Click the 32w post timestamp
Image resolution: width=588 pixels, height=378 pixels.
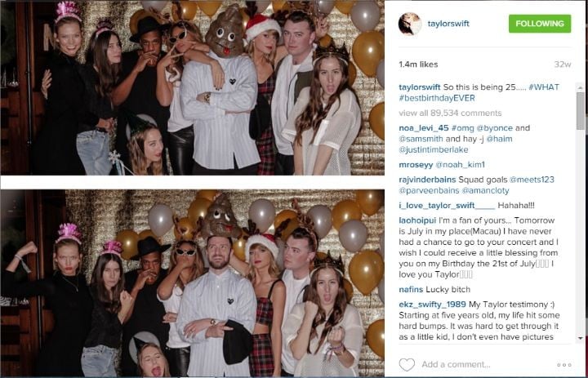[563, 64]
